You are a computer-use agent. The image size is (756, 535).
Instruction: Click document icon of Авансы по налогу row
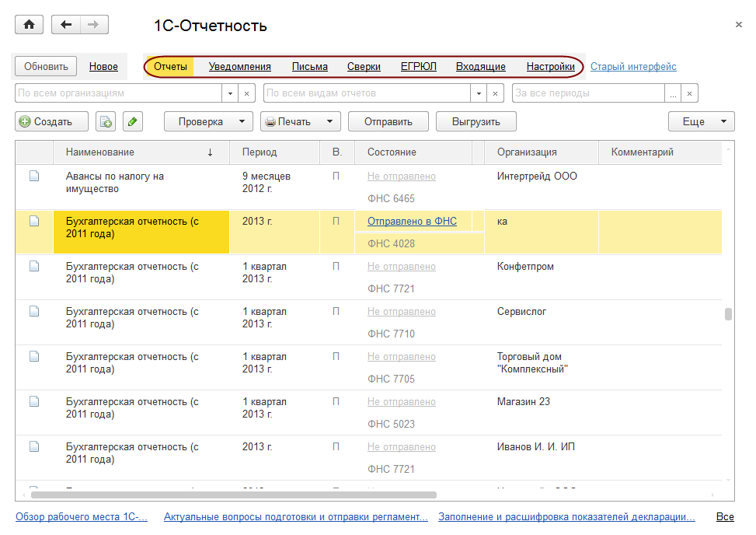tap(34, 177)
